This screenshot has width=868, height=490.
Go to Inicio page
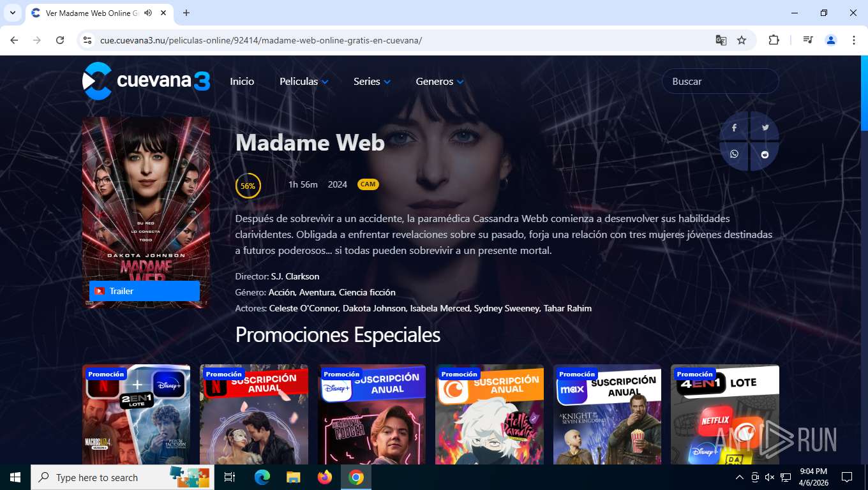coord(242,82)
